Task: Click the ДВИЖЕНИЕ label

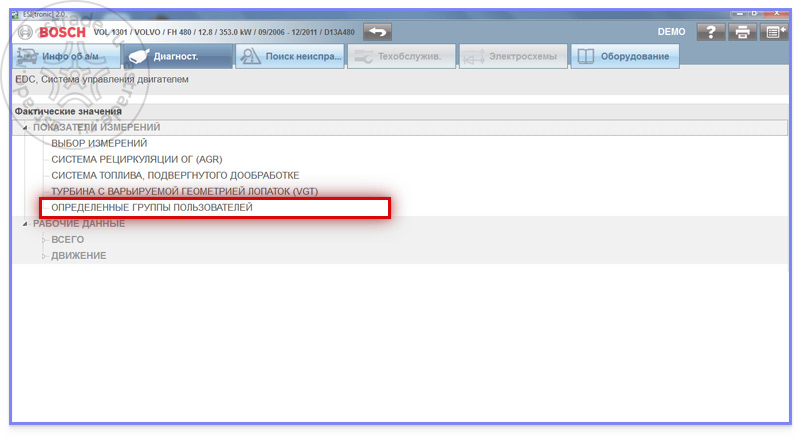Action: tap(78, 256)
